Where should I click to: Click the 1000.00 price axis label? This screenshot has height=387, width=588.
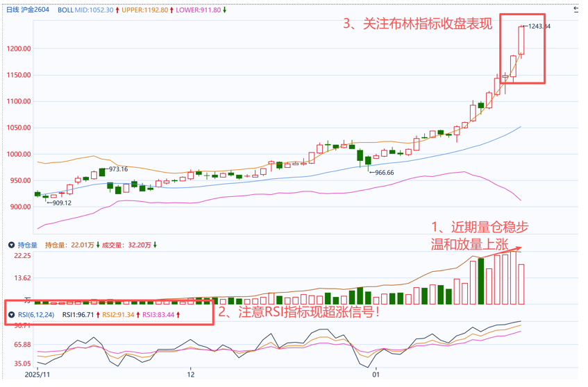point(19,155)
